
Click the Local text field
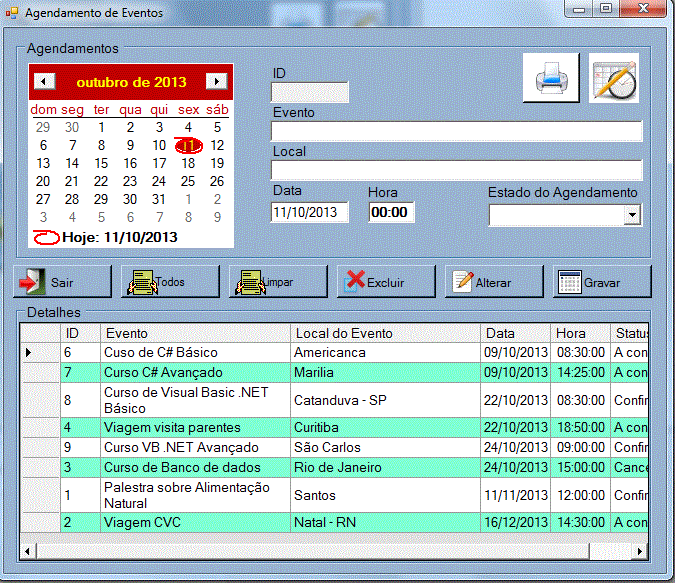tap(456, 170)
